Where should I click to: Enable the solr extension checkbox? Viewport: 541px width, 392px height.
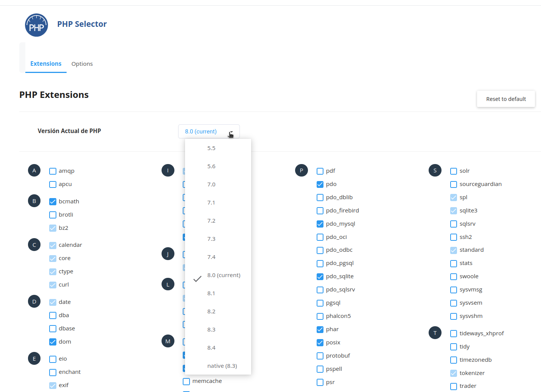click(454, 171)
